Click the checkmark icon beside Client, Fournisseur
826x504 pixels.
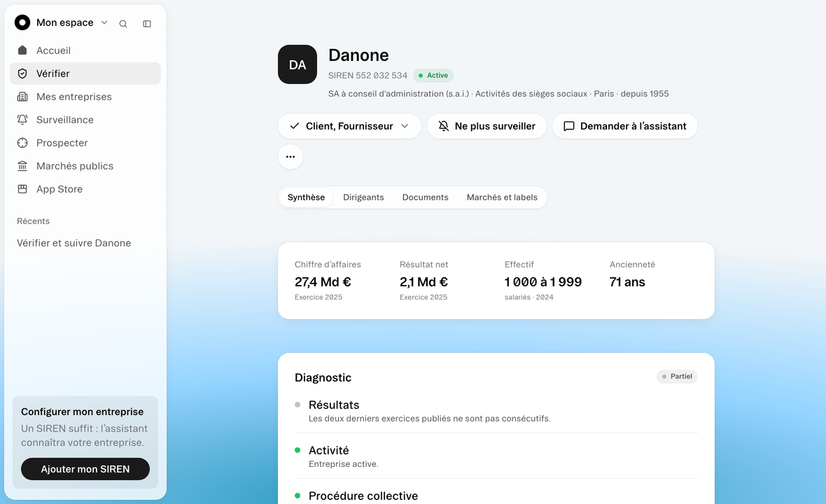pyautogui.click(x=295, y=126)
